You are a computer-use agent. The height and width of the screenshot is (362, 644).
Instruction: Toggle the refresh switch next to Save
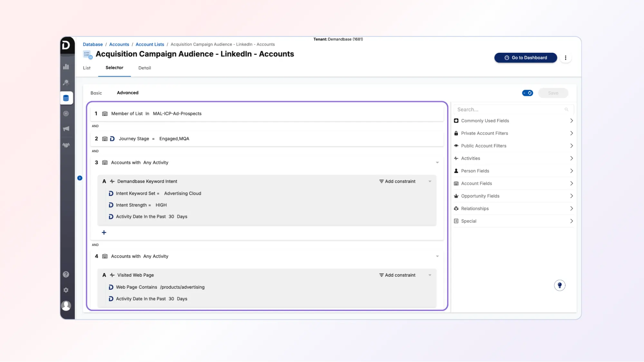click(x=527, y=93)
